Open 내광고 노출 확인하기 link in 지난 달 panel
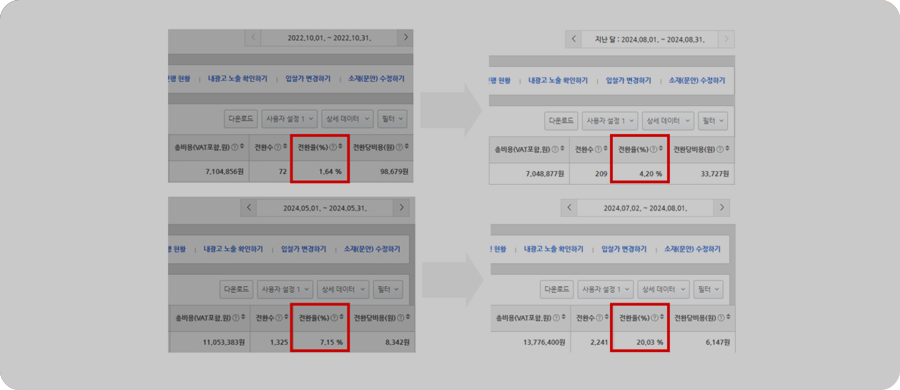900x390 pixels. pos(558,80)
